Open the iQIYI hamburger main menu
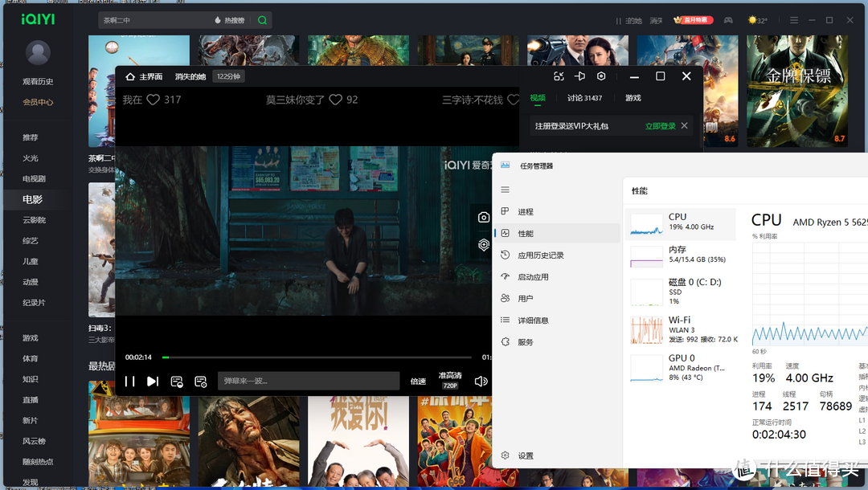Image resolution: width=868 pixels, height=490 pixels. point(794,20)
